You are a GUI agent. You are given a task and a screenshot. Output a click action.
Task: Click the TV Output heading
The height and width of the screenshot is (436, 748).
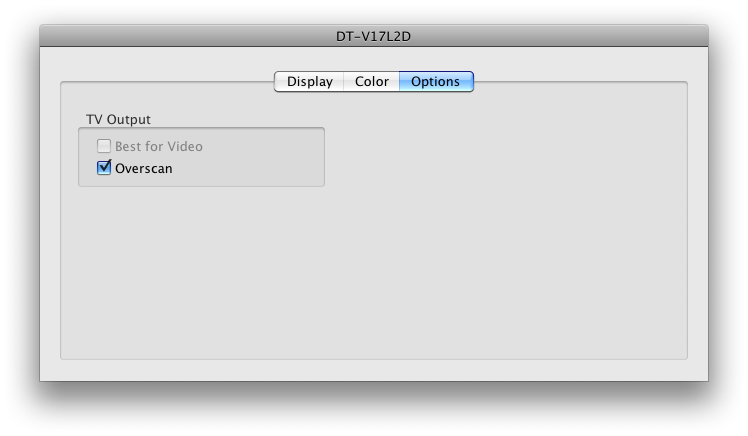click(x=118, y=119)
